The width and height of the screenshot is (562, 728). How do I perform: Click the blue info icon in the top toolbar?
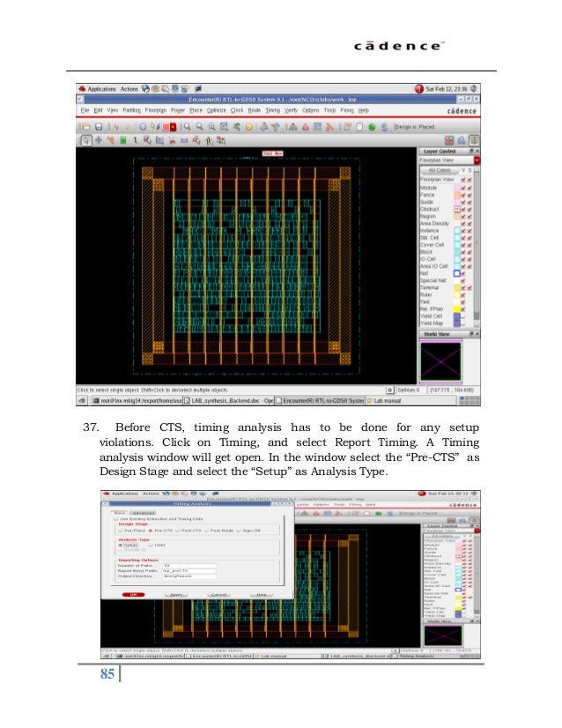coord(143,127)
